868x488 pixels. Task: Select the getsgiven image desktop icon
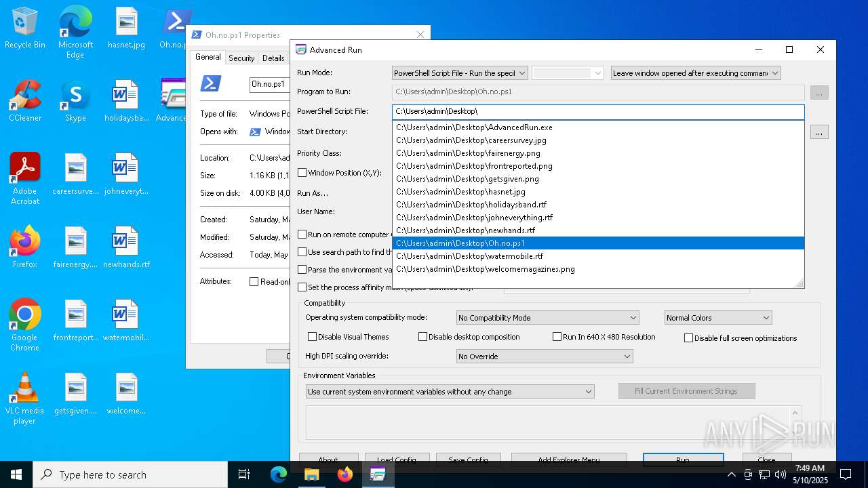pos(75,394)
